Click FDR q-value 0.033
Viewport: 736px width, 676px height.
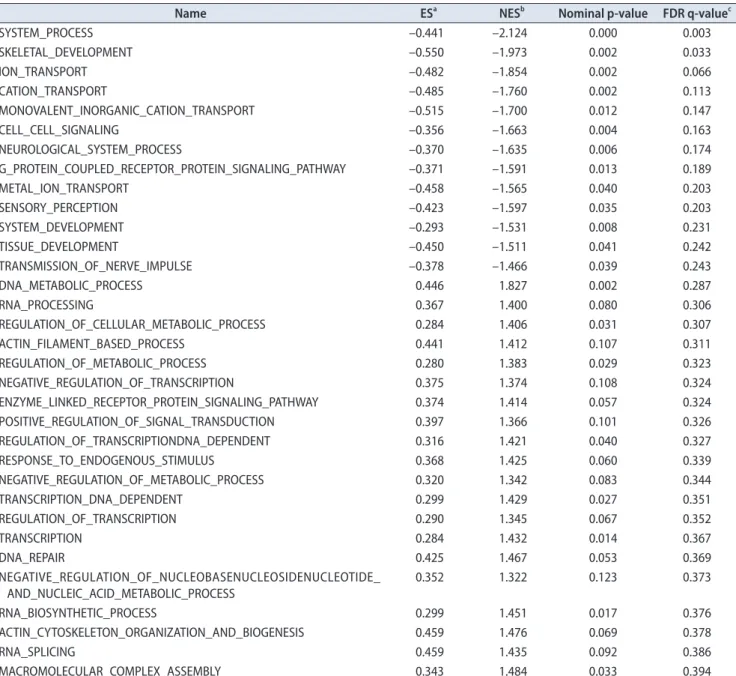click(x=697, y=53)
